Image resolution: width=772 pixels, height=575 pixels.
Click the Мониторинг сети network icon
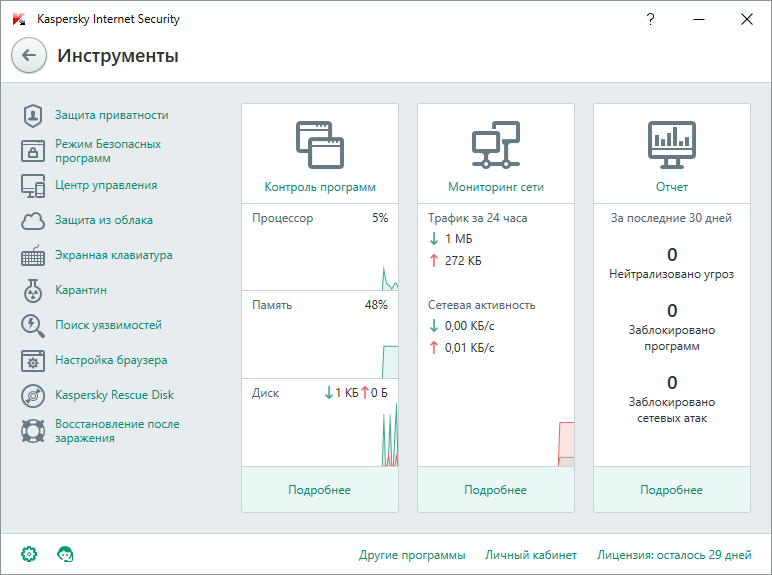pyautogui.click(x=496, y=145)
